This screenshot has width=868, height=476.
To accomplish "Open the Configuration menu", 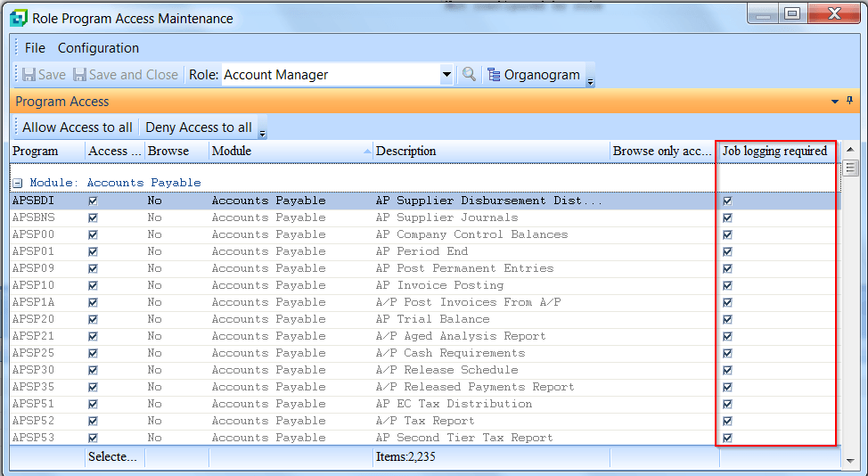I will [98, 48].
